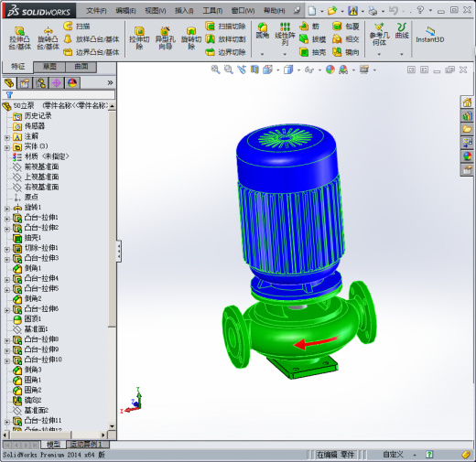Click Zoom to Area in the view toolbar

tap(229, 70)
